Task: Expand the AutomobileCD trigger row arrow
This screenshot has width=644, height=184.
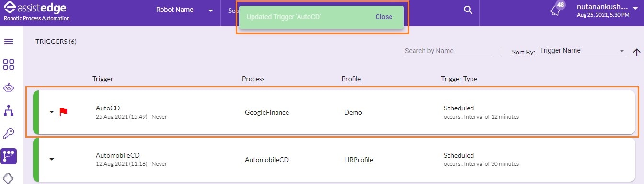Action: tap(52, 159)
